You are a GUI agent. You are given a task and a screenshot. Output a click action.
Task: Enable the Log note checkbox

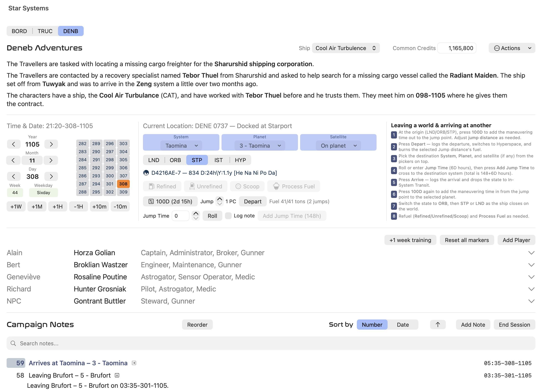tap(229, 216)
